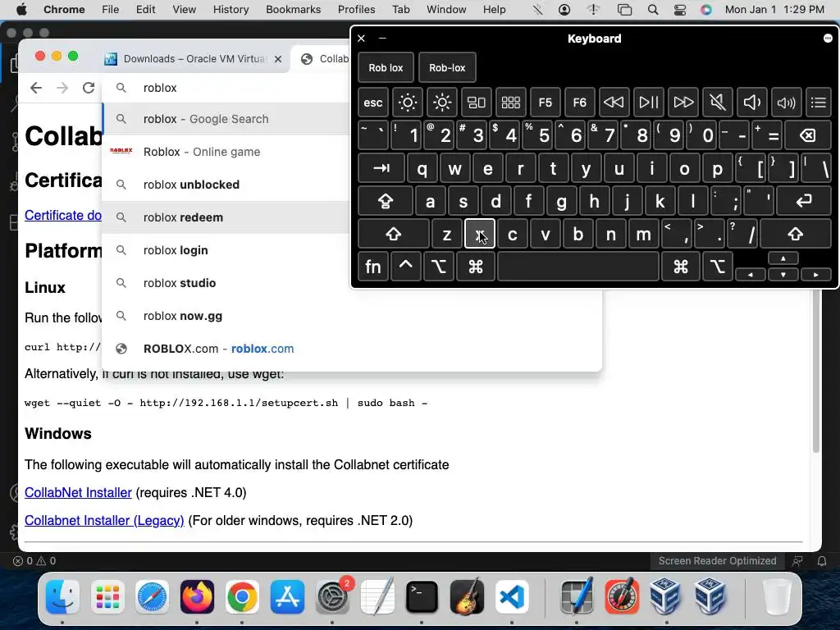Image resolution: width=840 pixels, height=630 pixels.
Task: Toggle the left option modifier key
Action: pos(438,267)
